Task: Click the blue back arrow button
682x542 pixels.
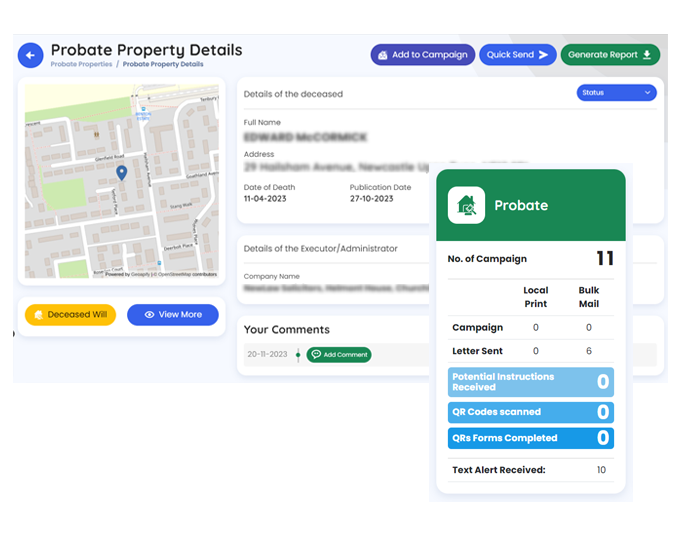Action: coord(30,55)
